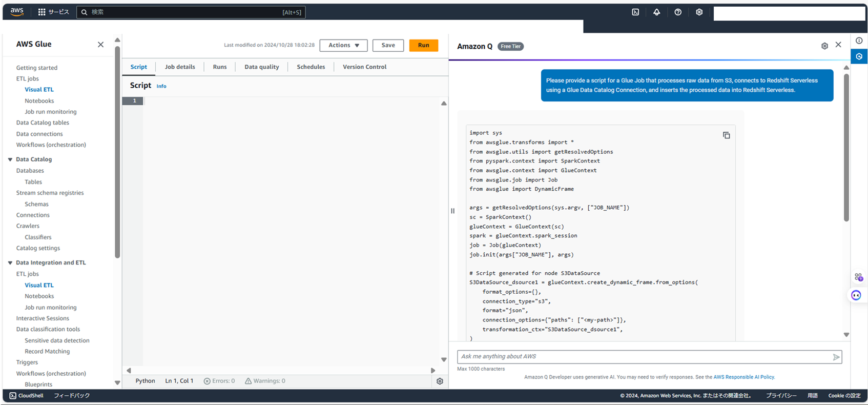Open Interactive Sessions
The image size is (868, 405).
click(x=43, y=318)
